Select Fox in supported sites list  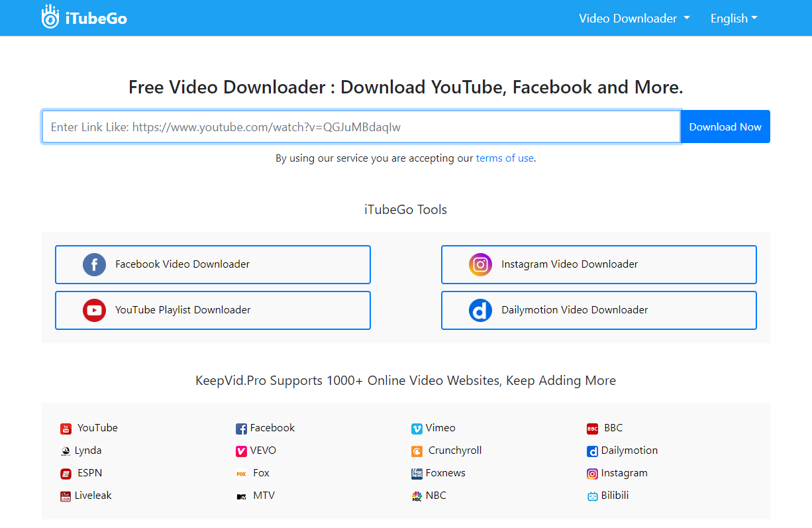pos(261,473)
